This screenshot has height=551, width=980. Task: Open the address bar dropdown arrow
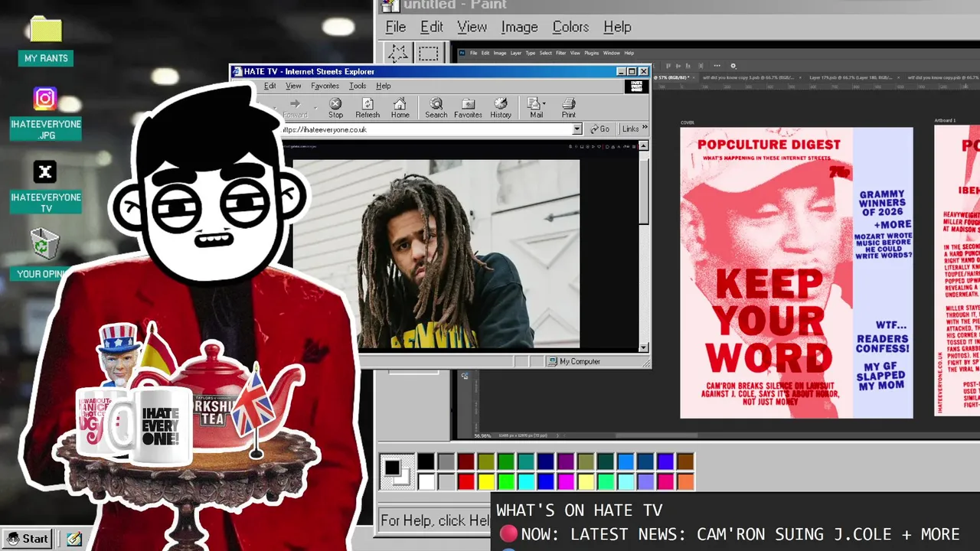pos(577,129)
